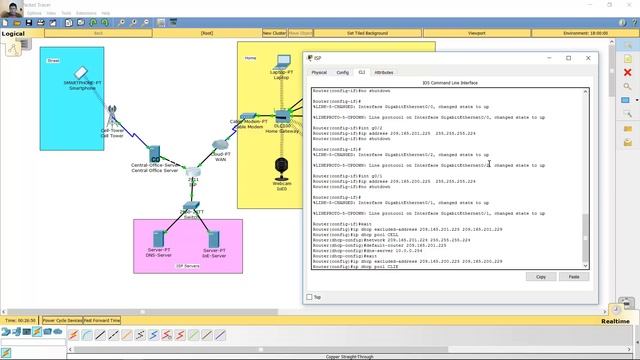Switch to the Config tab
This screenshot has width=640, height=360.
pyautogui.click(x=342, y=72)
